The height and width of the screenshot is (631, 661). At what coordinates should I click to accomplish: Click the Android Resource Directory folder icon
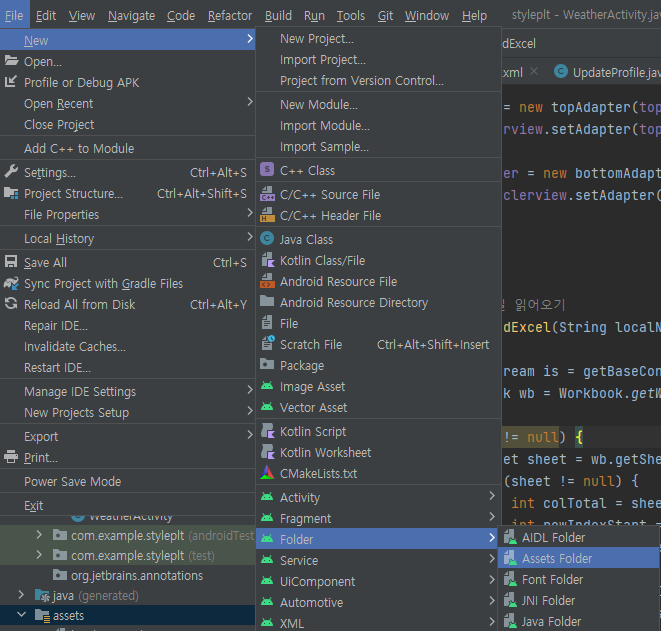267,301
